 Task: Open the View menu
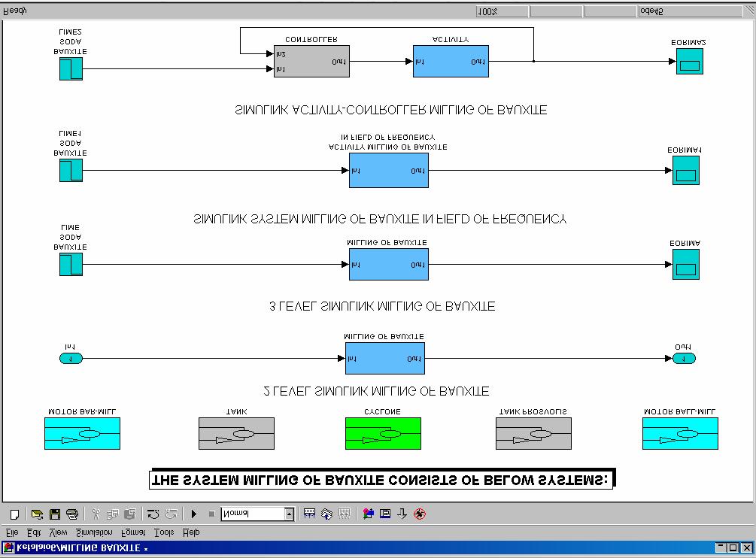pyautogui.click(x=59, y=532)
